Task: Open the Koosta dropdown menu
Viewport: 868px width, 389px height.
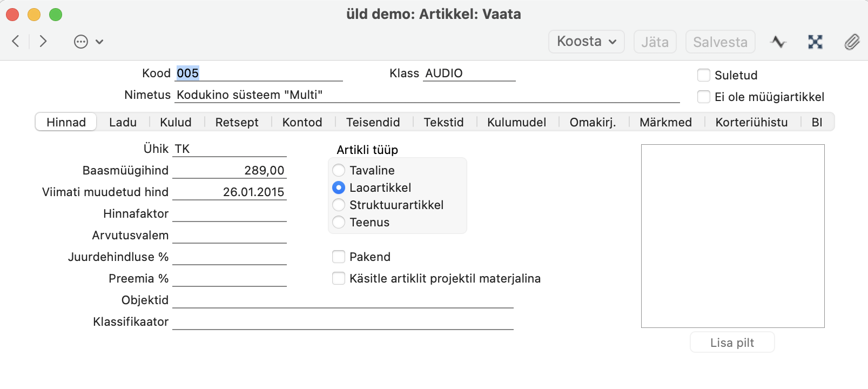Action: click(587, 42)
